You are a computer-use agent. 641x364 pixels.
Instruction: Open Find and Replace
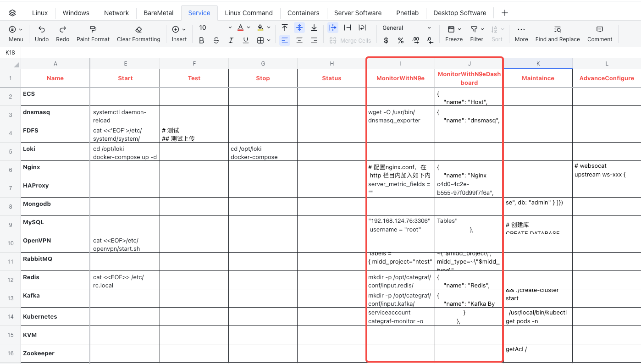558,34
